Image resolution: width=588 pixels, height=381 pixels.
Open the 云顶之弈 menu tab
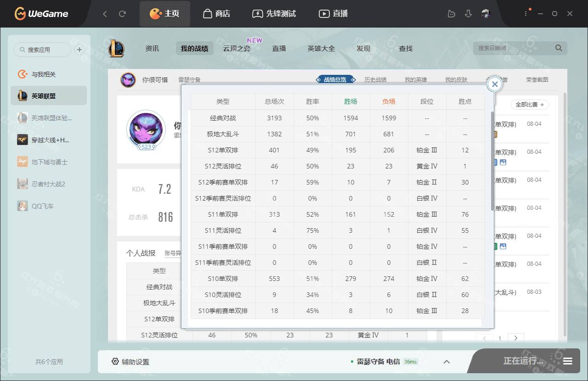pyautogui.click(x=237, y=48)
